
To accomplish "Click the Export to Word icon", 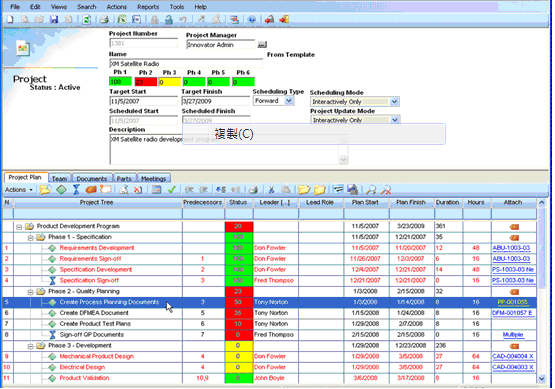I will coord(136,19).
